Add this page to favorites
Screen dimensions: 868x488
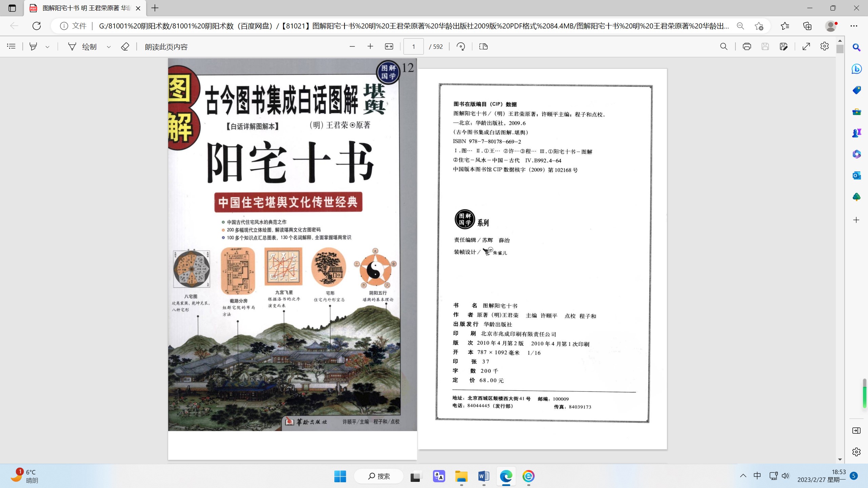[x=759, y=26]
